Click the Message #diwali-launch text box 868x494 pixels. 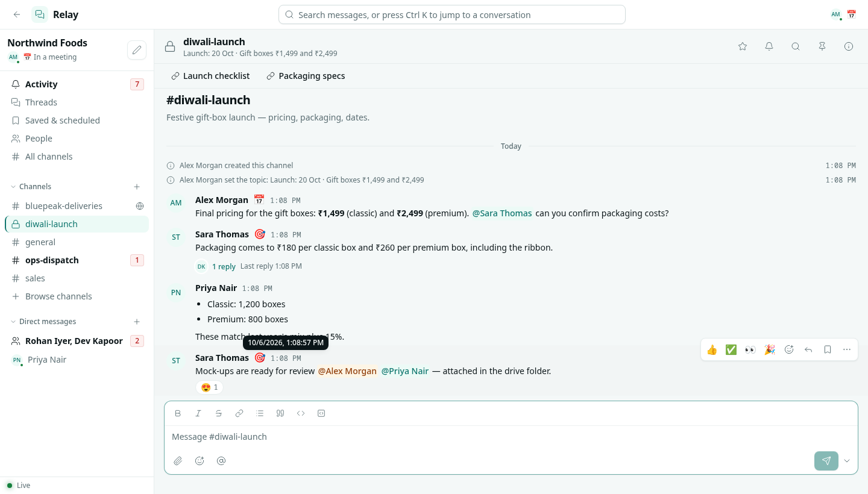pos(511,437)
